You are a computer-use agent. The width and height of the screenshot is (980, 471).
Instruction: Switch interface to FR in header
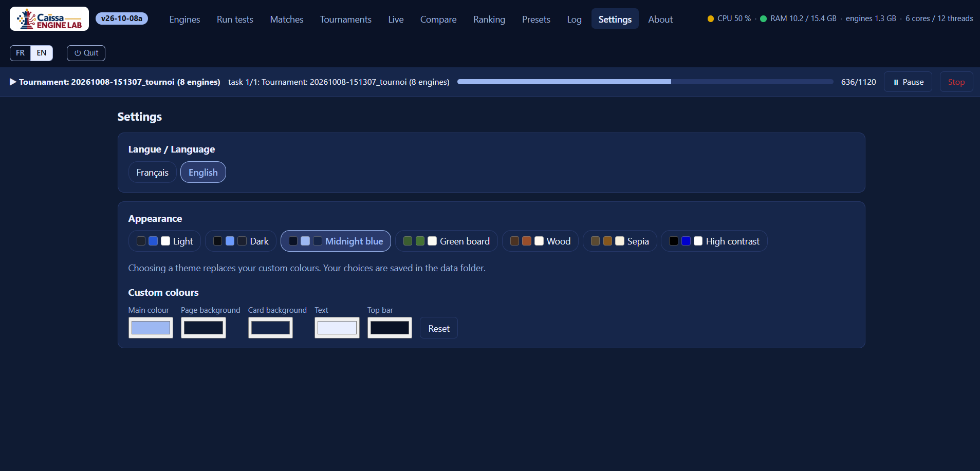coord(20,53)
